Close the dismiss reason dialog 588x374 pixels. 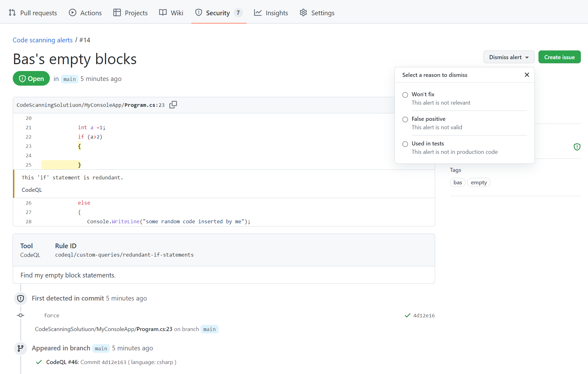527,75
